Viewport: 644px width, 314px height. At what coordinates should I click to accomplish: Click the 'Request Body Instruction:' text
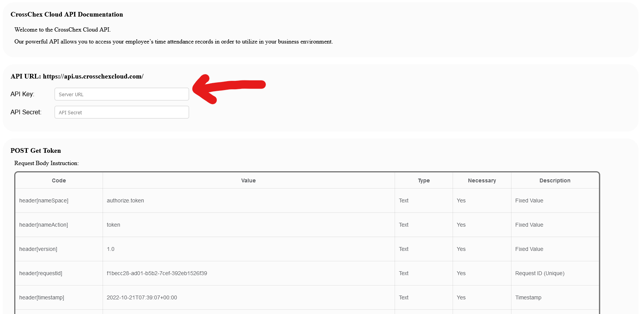click(46, 163)
